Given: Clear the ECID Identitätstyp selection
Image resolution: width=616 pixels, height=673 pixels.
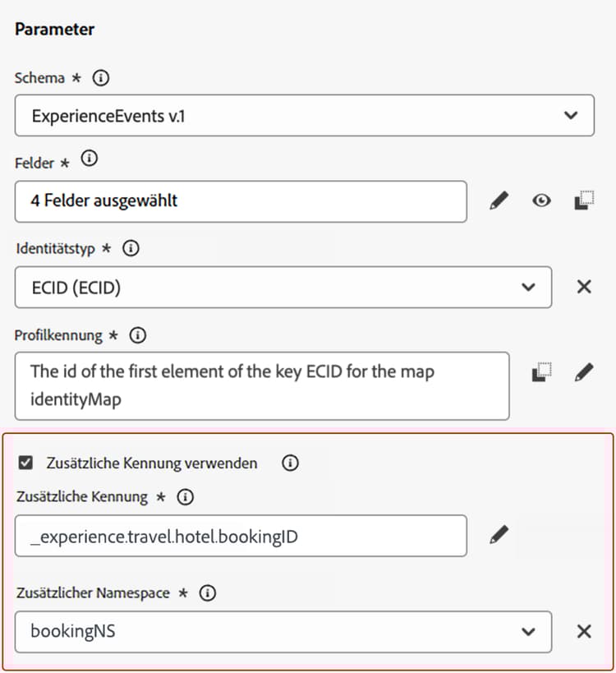Looking at the screenshot, I should [x=584, y=287].
